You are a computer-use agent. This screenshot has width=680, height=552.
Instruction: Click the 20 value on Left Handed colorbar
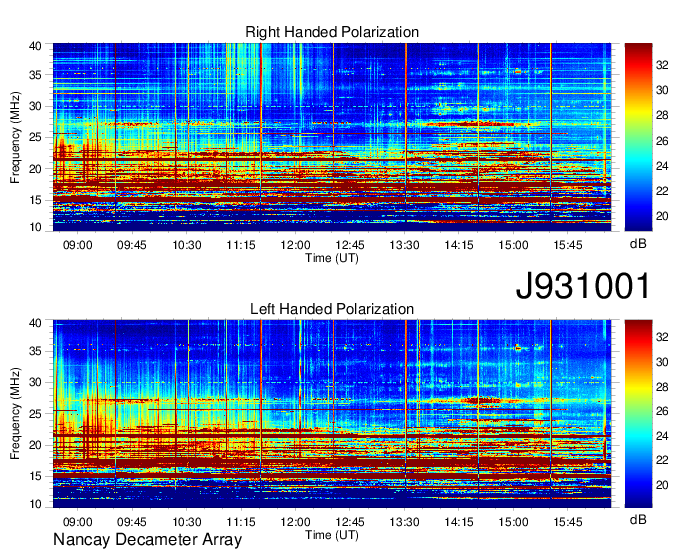(662, 485)
